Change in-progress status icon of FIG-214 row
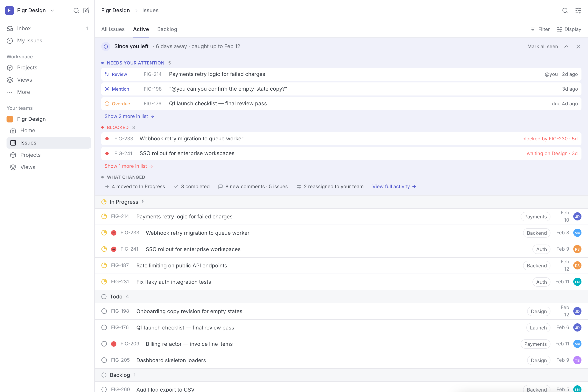The width and height of the screenshot is (588, 392). [x=104, y=216]
